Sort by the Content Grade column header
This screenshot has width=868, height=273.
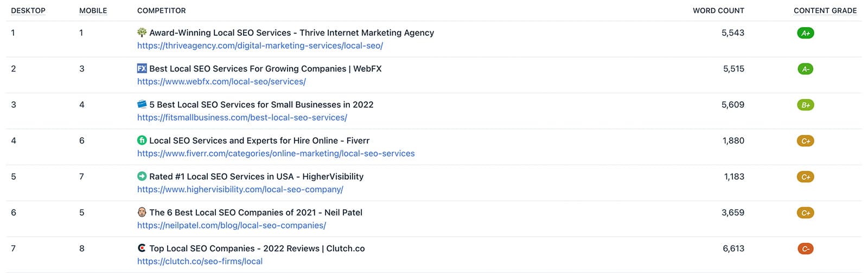pyautogui.click(x=825, y=11)
